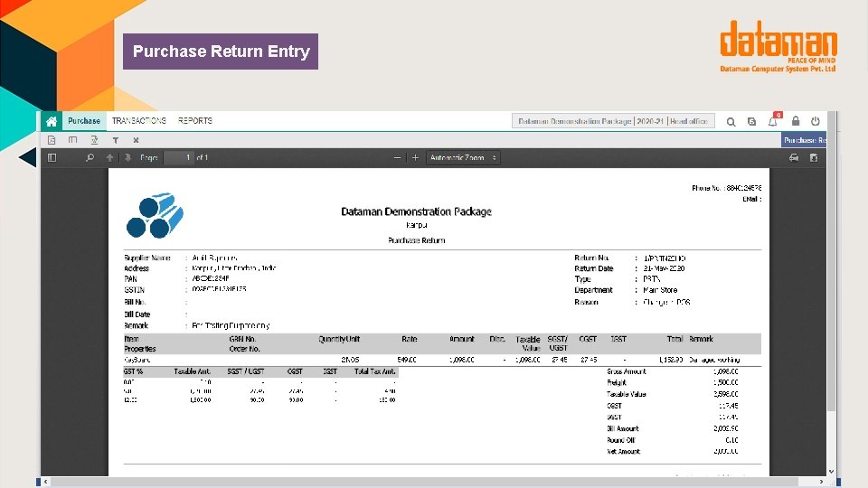Open global search magnifier icon
This screenshot has width=868, height=488.
tap(731, 122)
